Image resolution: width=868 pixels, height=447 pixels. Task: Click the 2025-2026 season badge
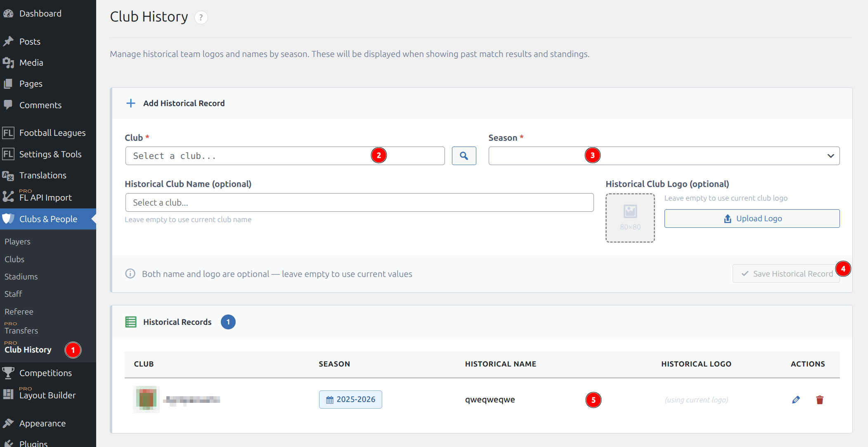click(x=350, y=400)
